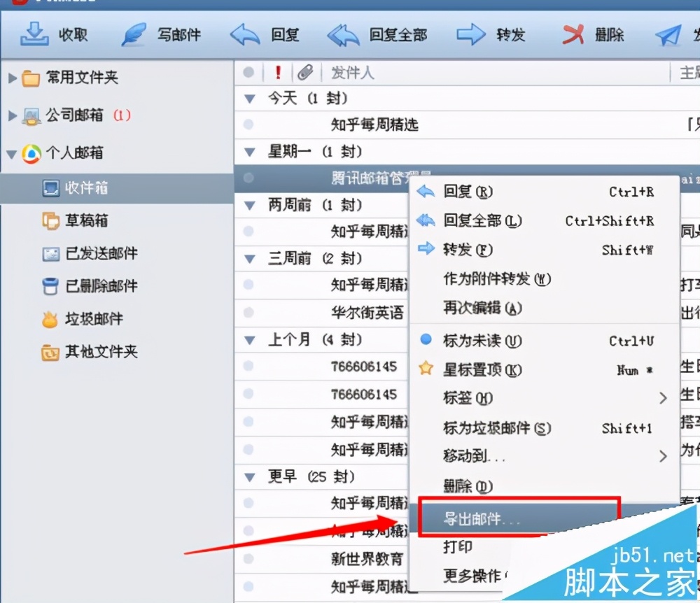The image size is (700, 603).
Task: Click the 公司邮箱 mailbox icon
Action: click(31, 116)
